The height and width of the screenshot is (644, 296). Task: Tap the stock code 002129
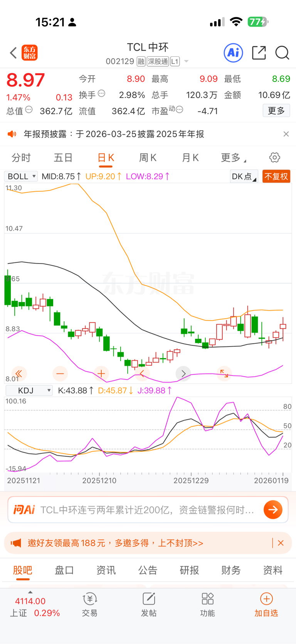(x=120, y=61)
